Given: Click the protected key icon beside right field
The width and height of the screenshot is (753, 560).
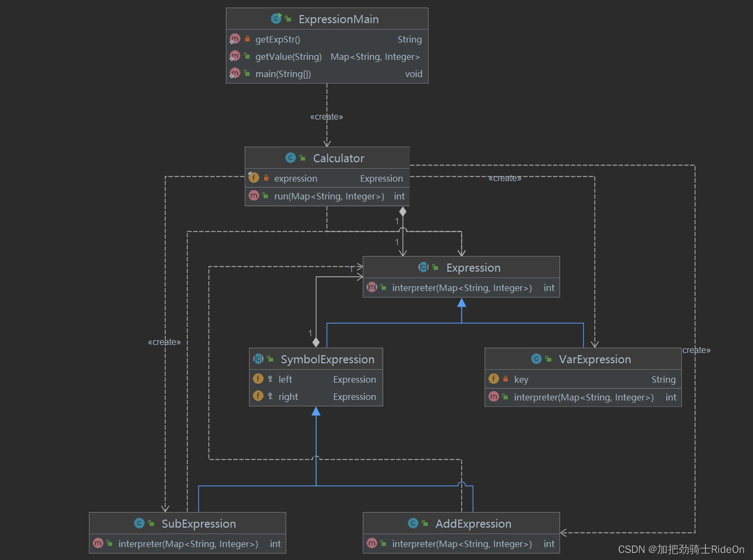Looking at the screenshot, I should (x=270, y=396).
